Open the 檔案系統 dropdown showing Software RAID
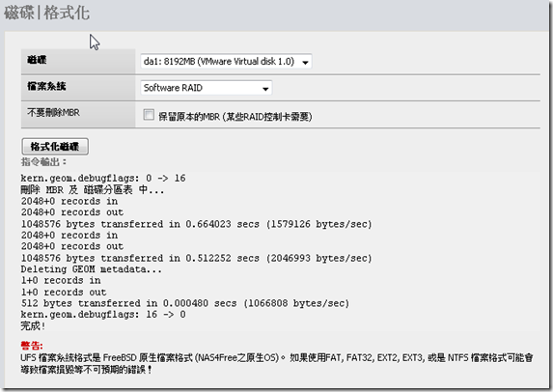The width and height of the screenshot is (553, 392). tap(206, 88)
